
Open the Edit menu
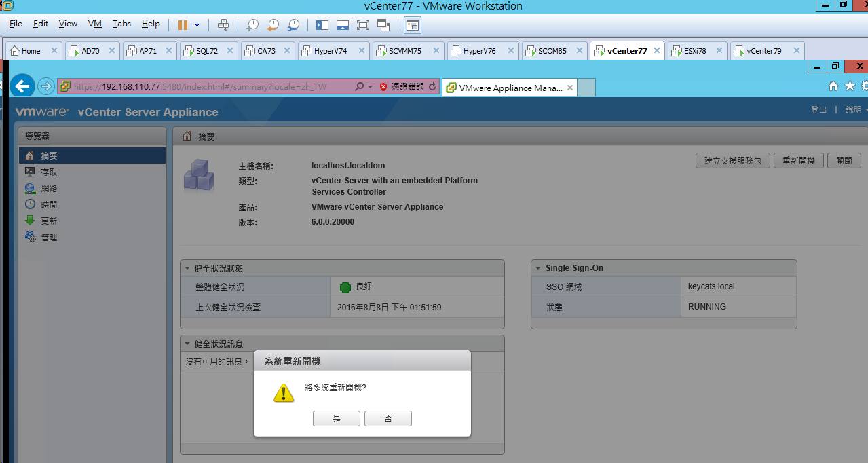coord(41,24)
